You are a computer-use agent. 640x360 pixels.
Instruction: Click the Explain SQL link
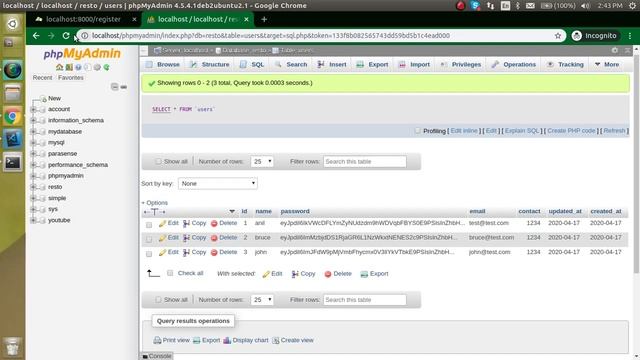(522, 131)
